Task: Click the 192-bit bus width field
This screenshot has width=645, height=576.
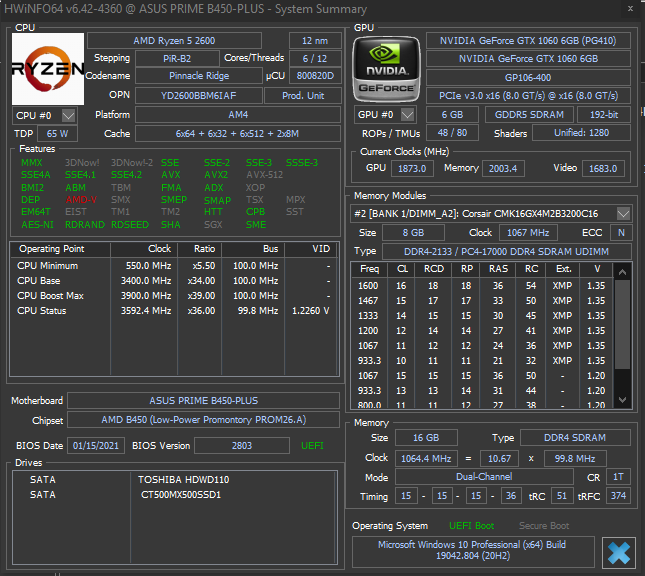Action: (x=603, y=114)
